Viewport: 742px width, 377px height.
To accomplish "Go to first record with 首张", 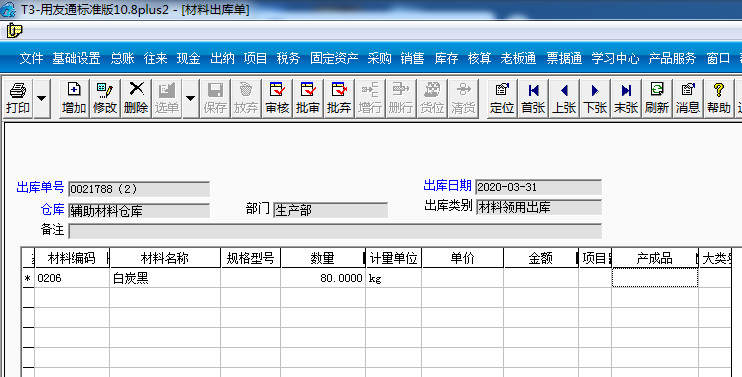I will [x=533, y=98].
